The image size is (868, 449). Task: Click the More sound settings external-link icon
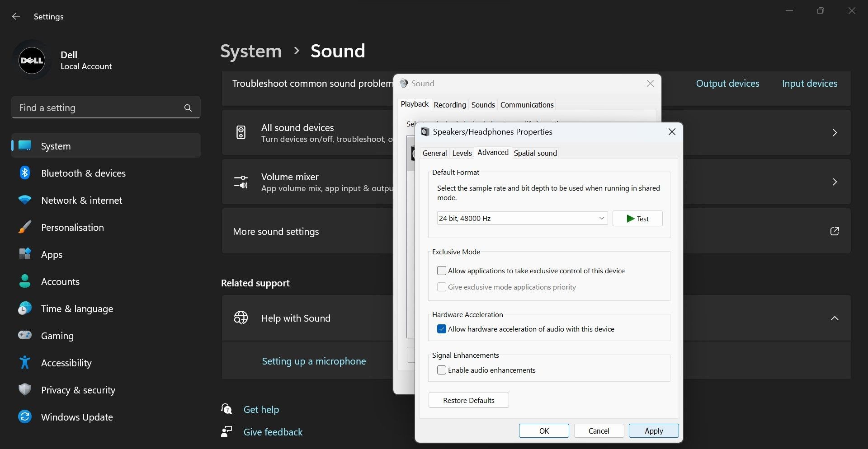click(x=835, y=231)
